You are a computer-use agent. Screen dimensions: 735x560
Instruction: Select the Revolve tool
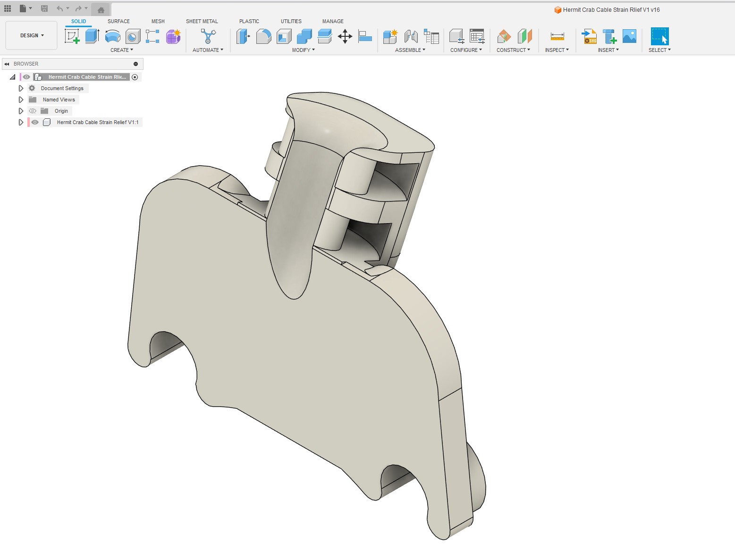coord(112,36)
